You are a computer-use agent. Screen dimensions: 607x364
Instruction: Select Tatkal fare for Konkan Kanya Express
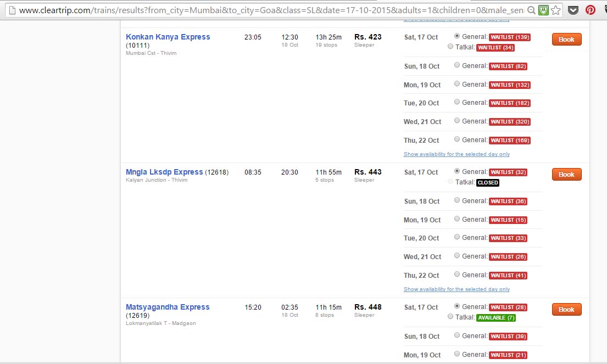[450, 47]
